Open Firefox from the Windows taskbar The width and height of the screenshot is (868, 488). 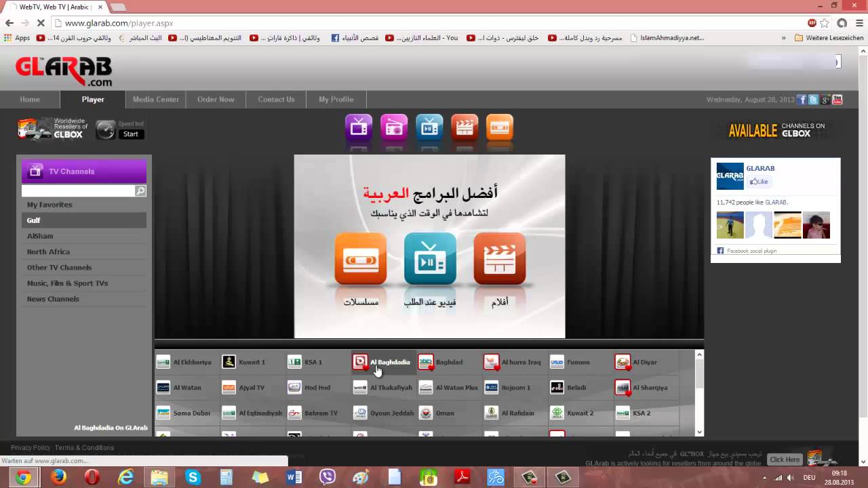[x=58, y=477]
